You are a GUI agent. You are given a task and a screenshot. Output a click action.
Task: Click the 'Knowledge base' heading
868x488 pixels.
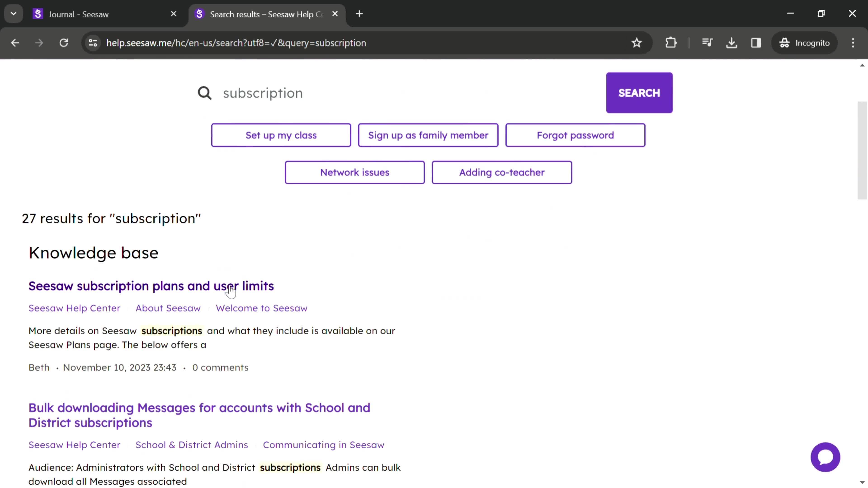pos(93,253)
